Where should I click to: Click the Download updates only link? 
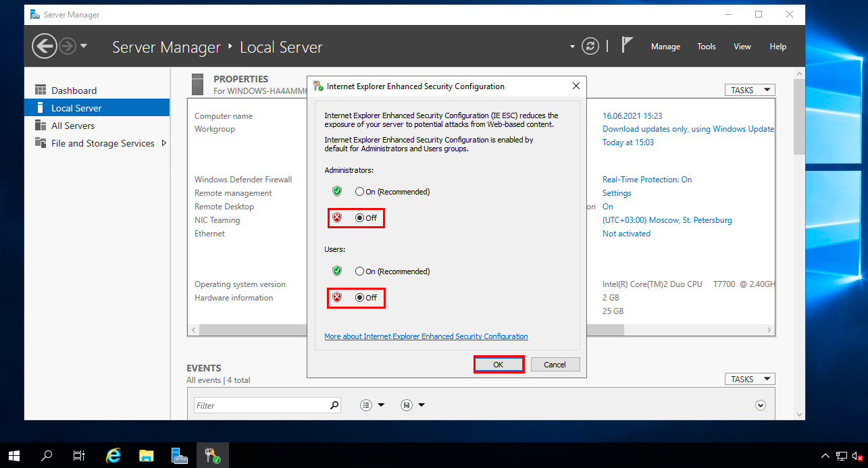point(688,129)
